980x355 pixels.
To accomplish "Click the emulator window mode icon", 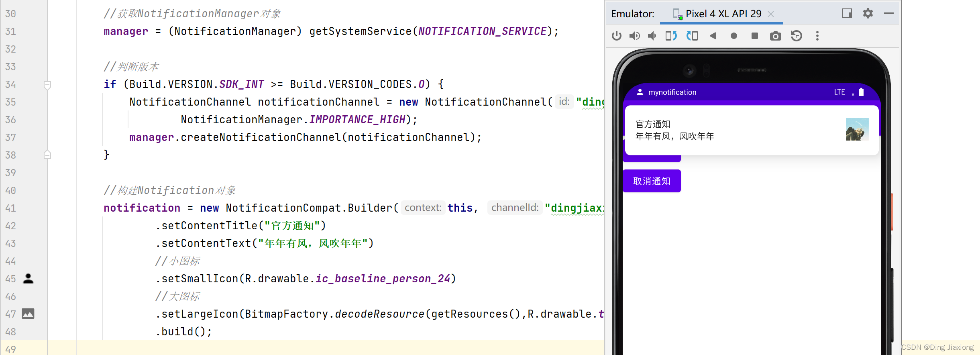I will pyautogui.click(x=847, y=14).
